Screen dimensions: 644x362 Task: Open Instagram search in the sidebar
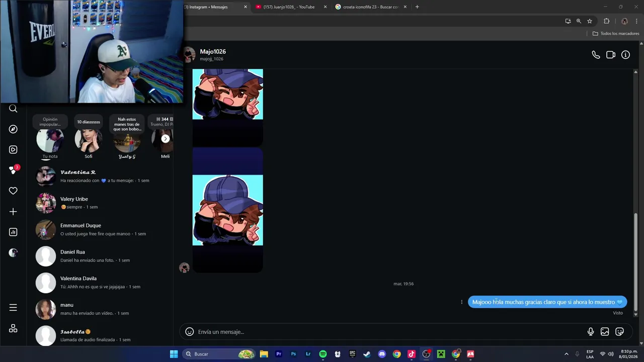[13, 109]
